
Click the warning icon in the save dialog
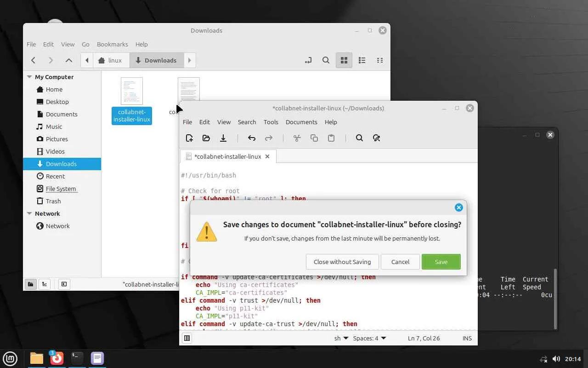coord(207,232)
